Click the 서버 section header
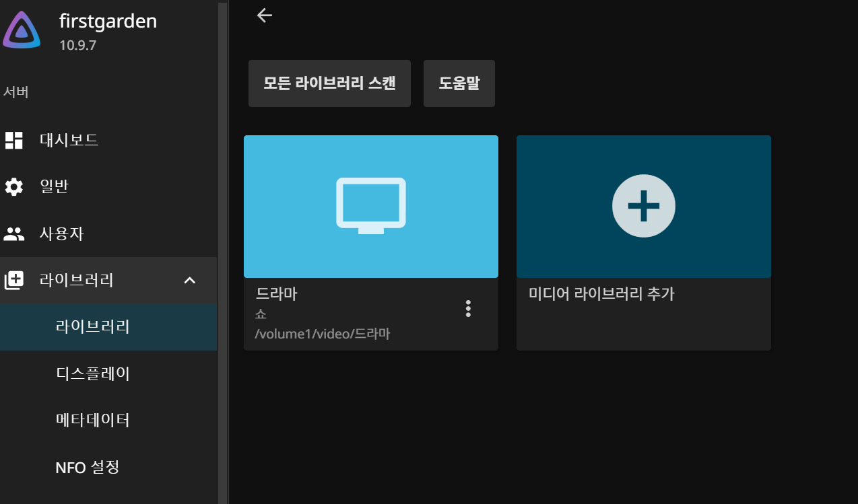The width and height of the screenshot is (858, 504). pos(15,92)
